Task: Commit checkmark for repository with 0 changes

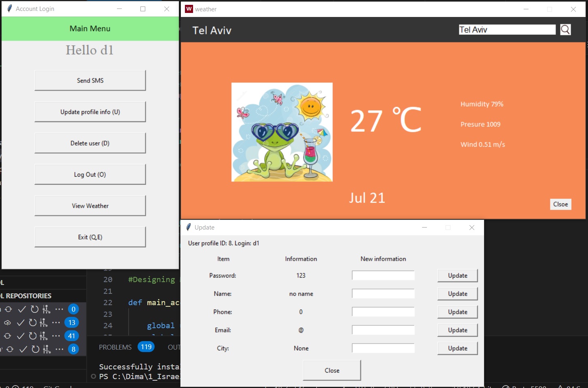Action: [22, 309]
